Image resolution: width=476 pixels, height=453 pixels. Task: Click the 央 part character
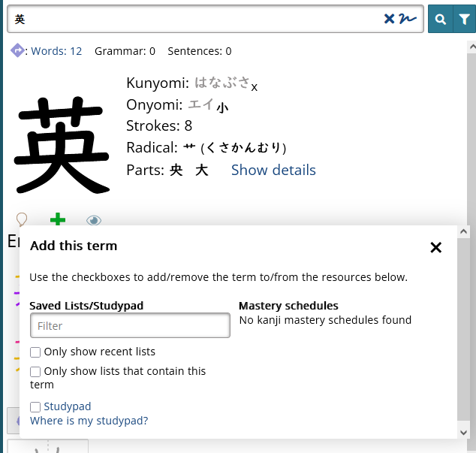tap(176, 170)
